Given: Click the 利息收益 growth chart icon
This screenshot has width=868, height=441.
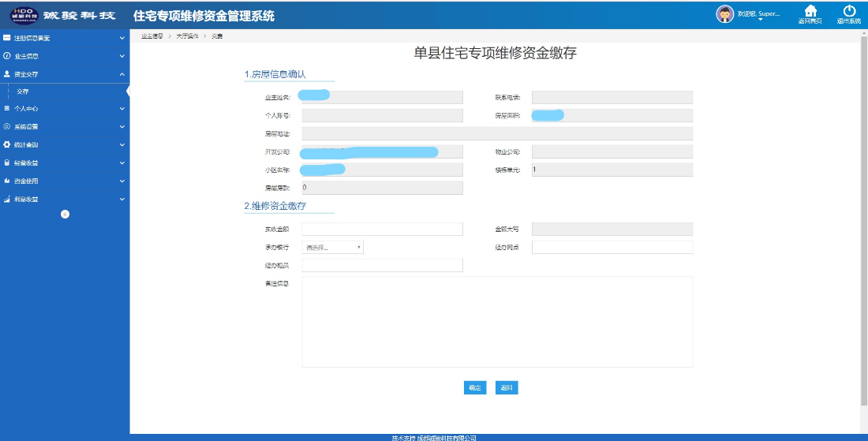Looking at the screenshot, I should [6, 199].
